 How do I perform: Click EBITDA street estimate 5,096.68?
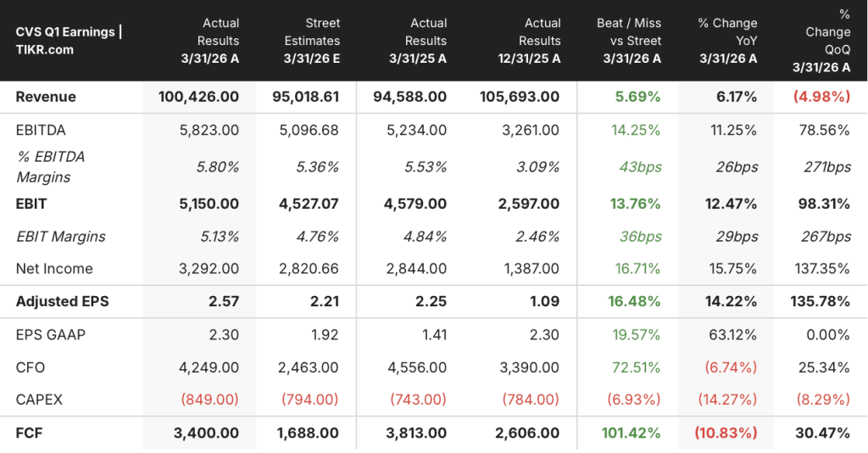[x=309, y=130]
